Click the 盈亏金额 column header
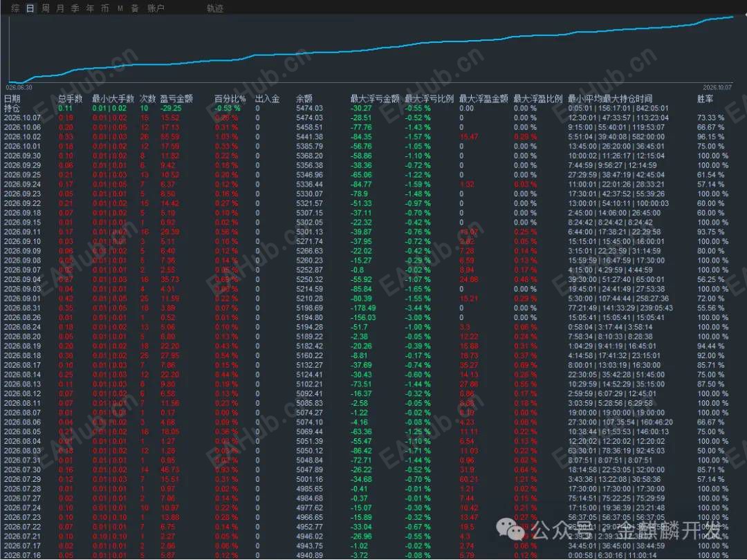The height and width of the screenshot is (560, 747). pyautogui.click(x=176, y=99)
